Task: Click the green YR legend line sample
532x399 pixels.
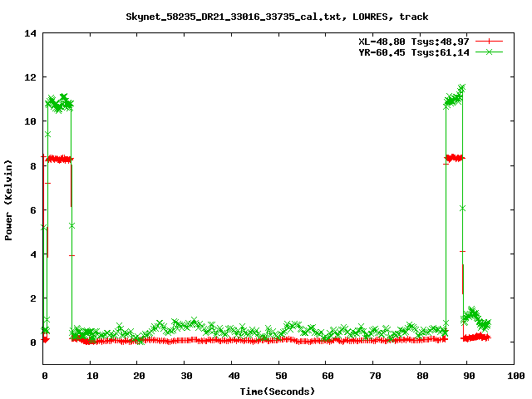Action: pyautogui.click(x=489, y=52)
